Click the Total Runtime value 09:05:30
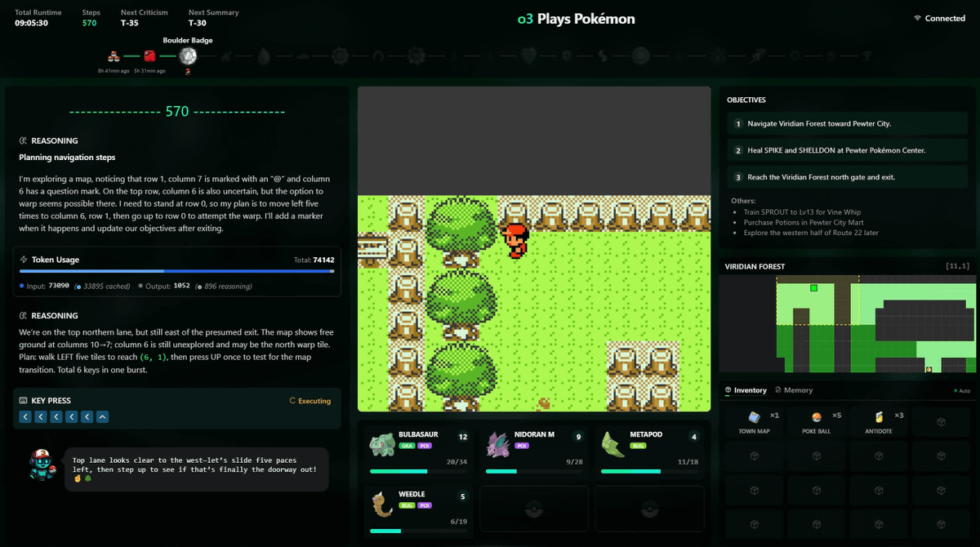The height and width of the screenshot is (547, 980). [31, 23]
